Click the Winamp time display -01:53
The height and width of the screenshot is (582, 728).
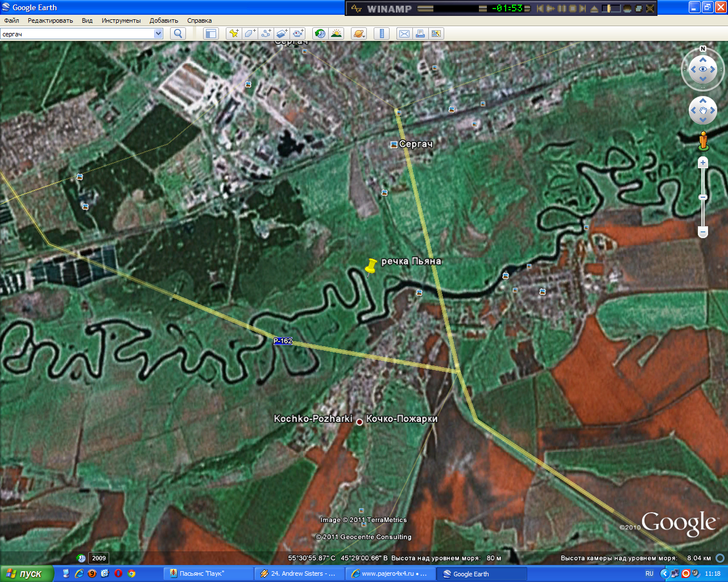click(507, 9)
